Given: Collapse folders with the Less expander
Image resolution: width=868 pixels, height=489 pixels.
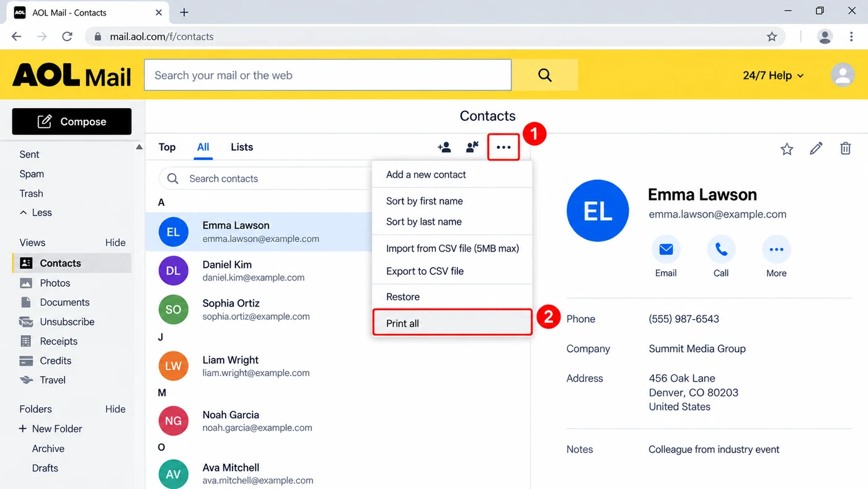Looking at the screenshot, I should click(36, 212).
